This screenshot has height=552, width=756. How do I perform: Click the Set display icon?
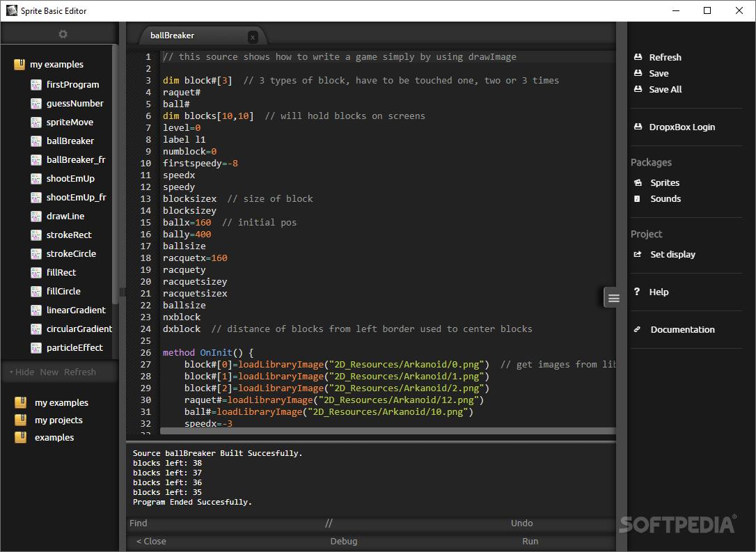(638, 254)
